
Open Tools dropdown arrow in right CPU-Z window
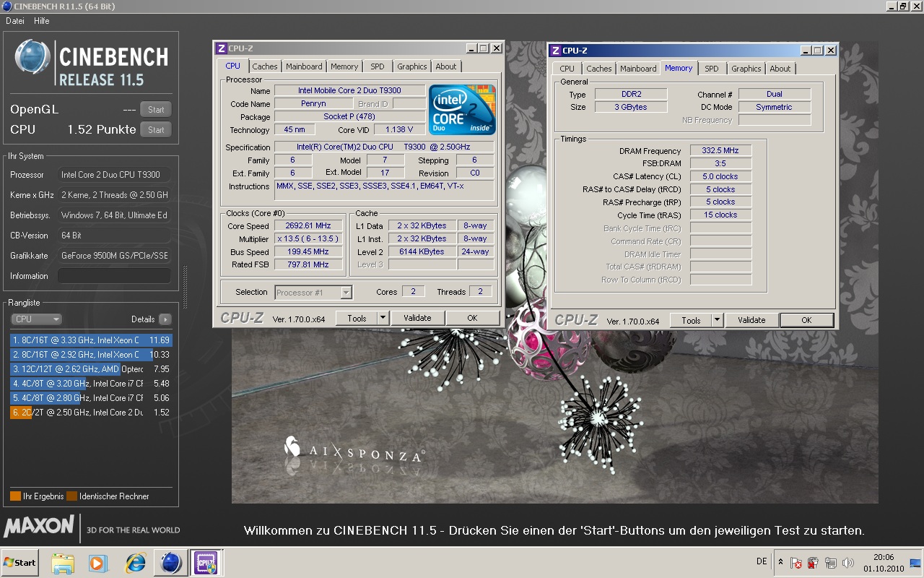(718, 320)
